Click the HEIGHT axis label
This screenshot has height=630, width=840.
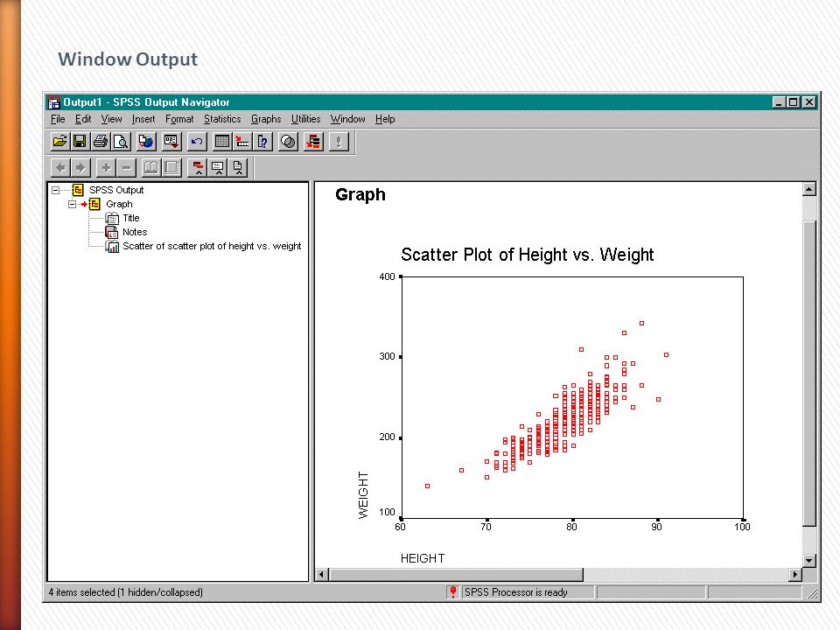(423, 558)
